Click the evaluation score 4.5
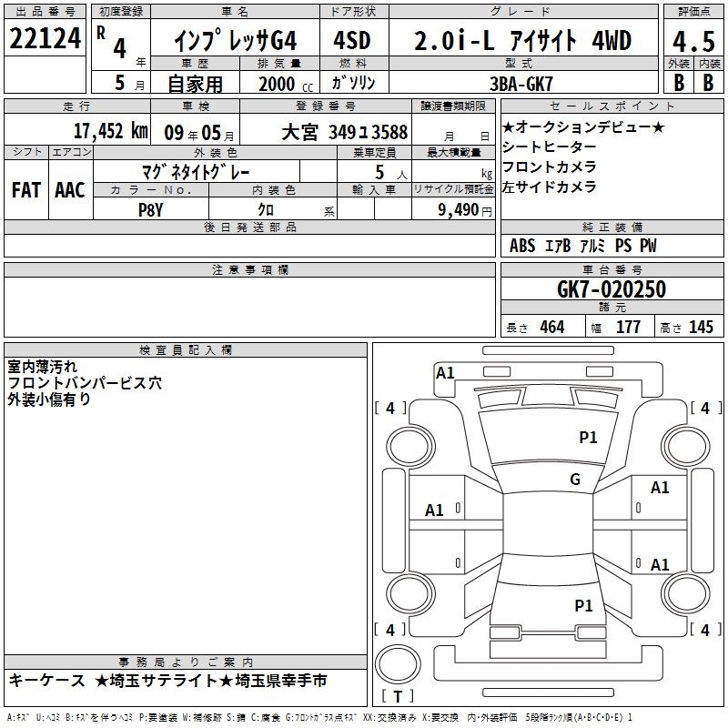728x728 pixels. pyautogui.click(x=693, y=42)
